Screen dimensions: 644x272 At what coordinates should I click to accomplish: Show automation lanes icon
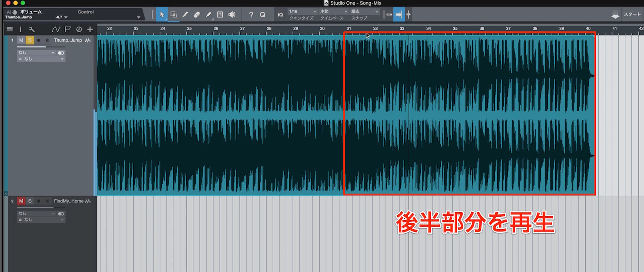(x=56, y=30)
